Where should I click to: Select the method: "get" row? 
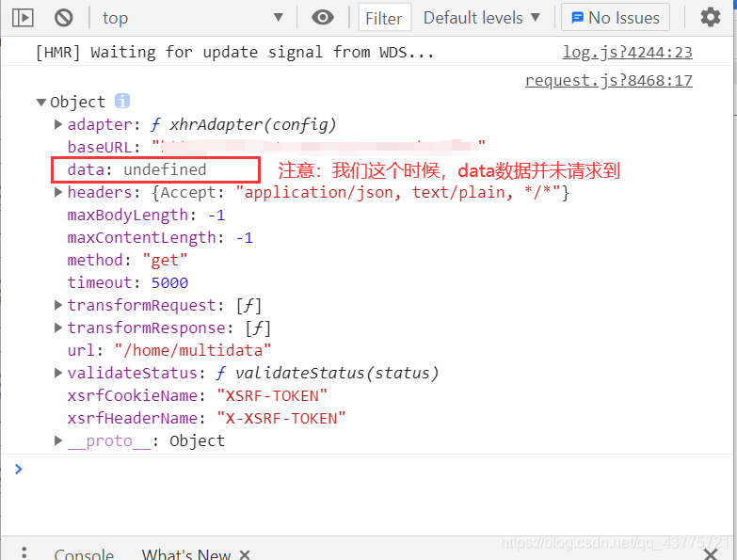tap(127, 261)
